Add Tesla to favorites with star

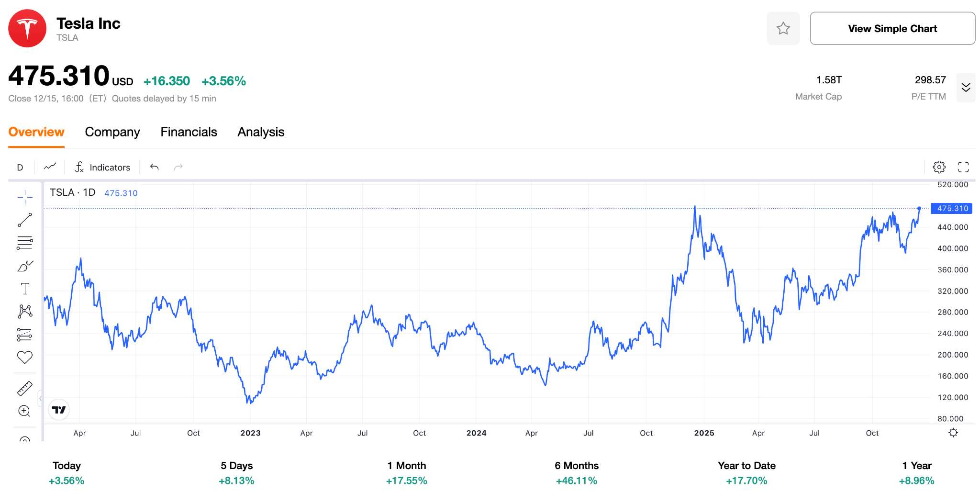coord(783,29)
